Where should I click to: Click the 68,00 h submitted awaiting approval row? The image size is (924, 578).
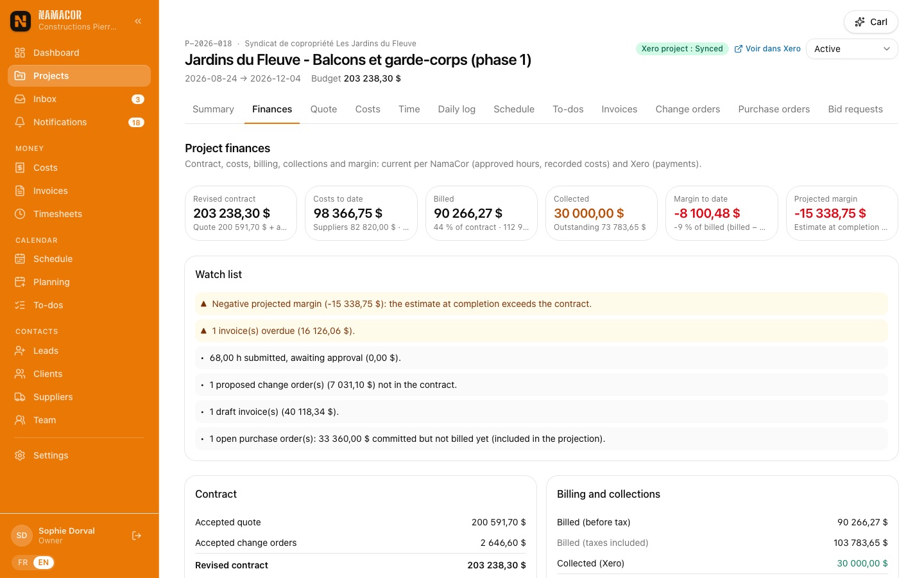[542, 358]
